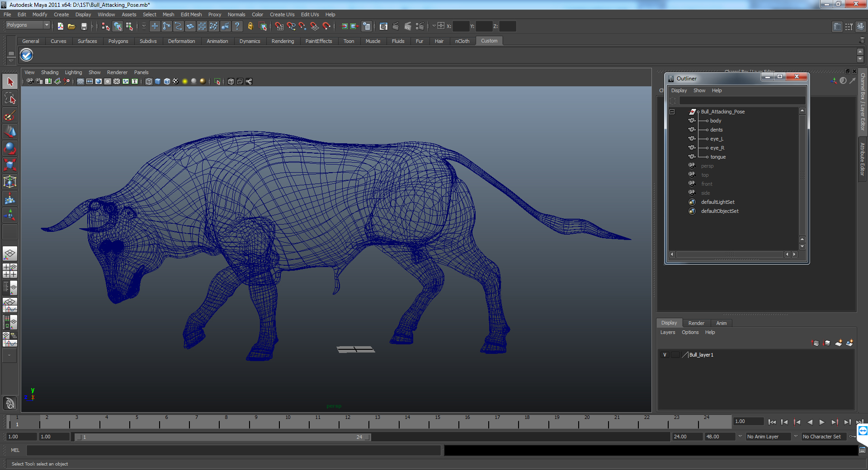Collapse the Bull_Attacking_Pose outliner group

pyautogui.click(x=672, y=112)
